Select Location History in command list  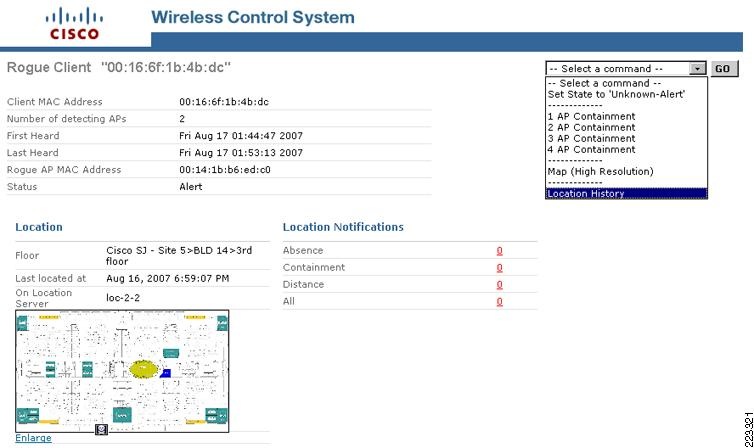tap(626, 193)
